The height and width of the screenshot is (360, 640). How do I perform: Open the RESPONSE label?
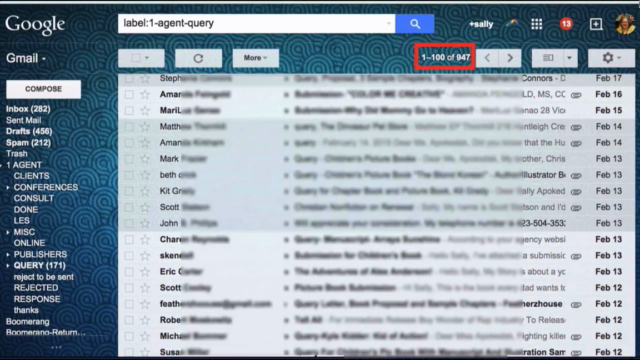pos(37,299)
